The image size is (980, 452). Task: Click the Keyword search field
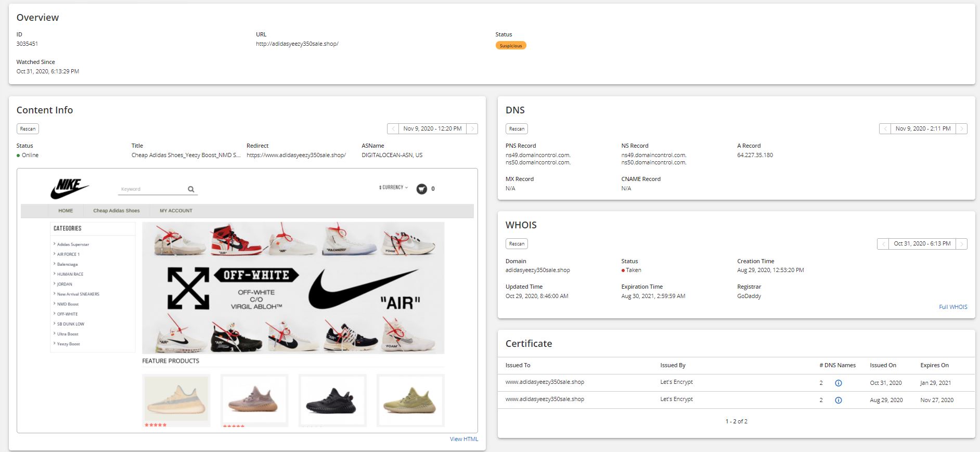tap(151, 189)
